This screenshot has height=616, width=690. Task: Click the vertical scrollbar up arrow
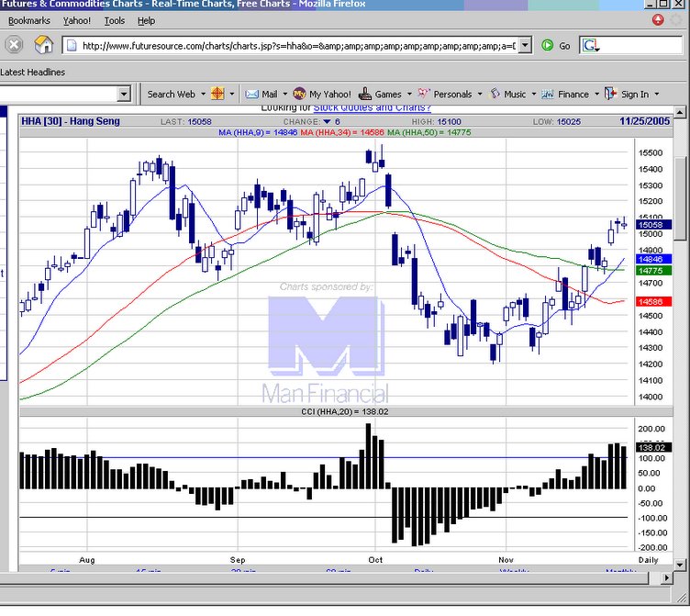679,112
